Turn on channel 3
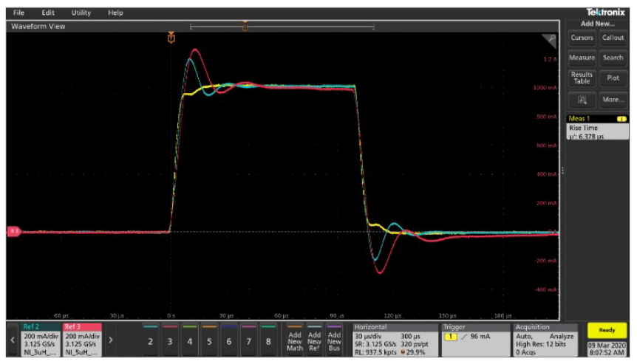 click(170, 340)
